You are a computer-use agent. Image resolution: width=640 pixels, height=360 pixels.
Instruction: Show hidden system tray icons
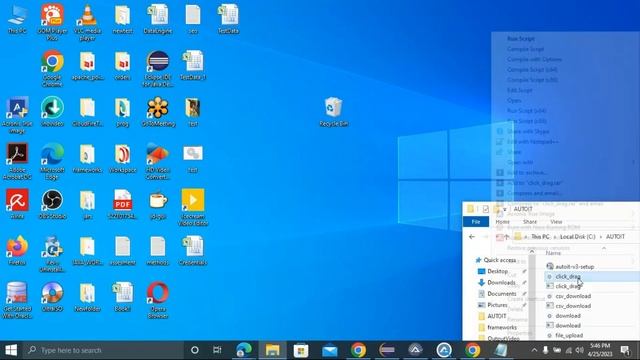[x=534, y=350]
